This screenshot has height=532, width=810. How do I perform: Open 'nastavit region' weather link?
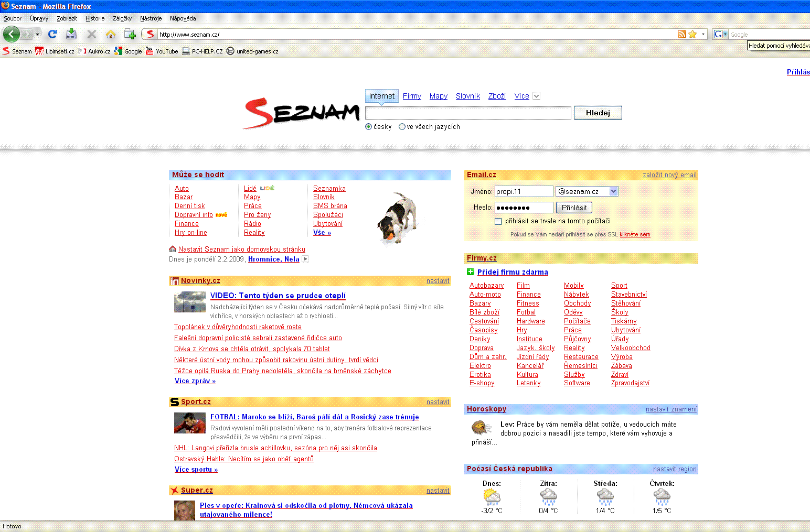coord(675,469)
